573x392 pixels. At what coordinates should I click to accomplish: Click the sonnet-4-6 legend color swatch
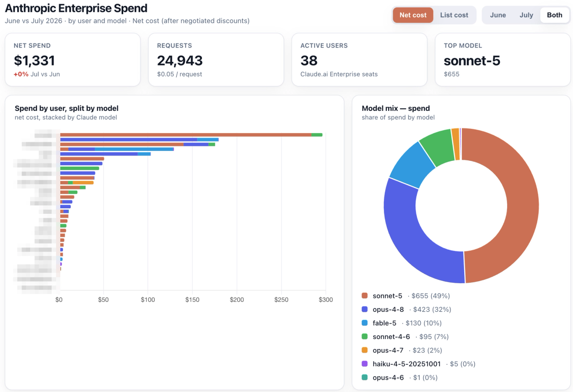coord(365,337)
